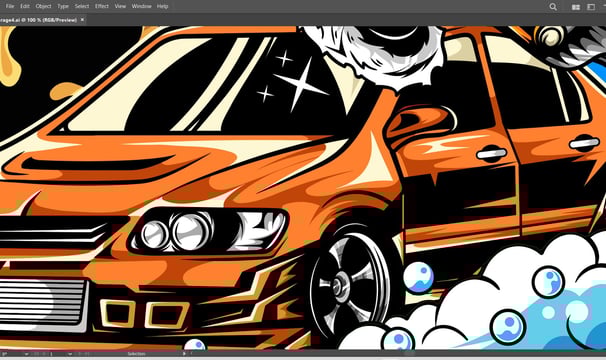Screen dimensions: 606x360
Task: Open the Effect menu
Action: click(102, 6)
